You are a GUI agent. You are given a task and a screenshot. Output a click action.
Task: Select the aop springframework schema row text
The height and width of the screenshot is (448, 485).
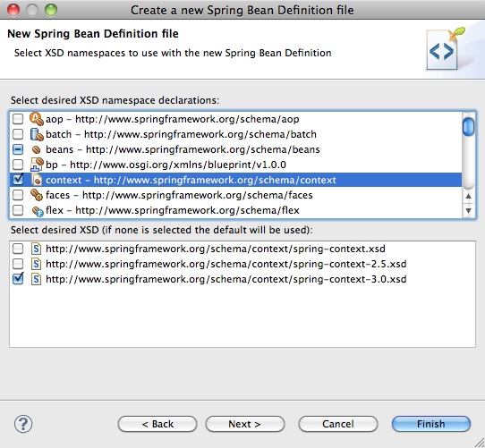pos(173,119)
